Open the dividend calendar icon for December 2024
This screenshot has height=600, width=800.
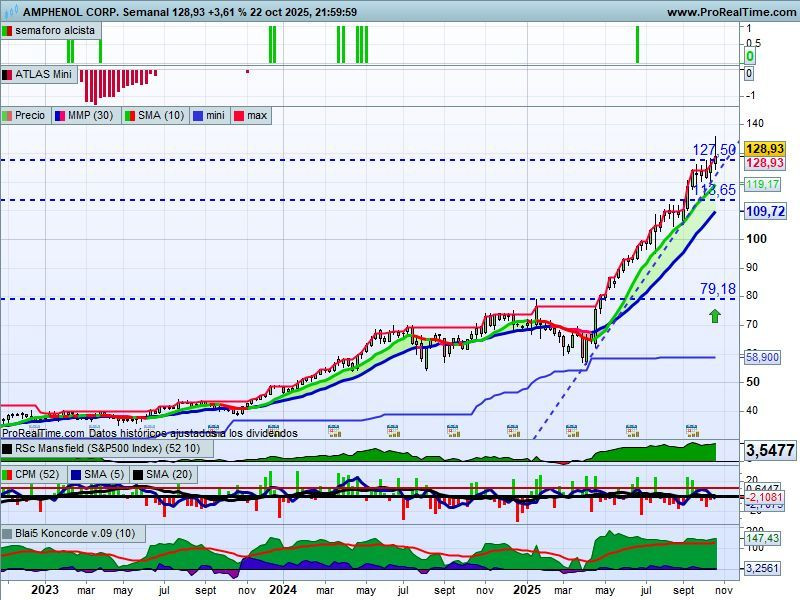click(513, 431)
